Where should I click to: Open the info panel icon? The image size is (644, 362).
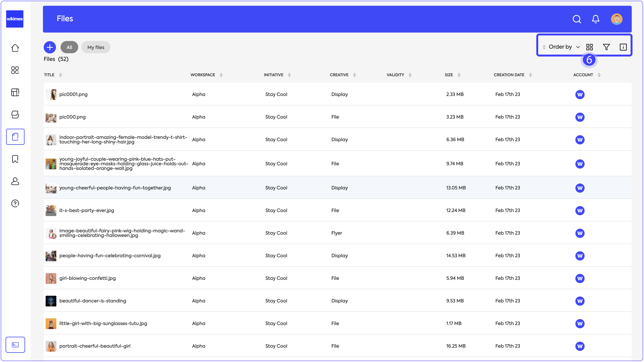623,47
